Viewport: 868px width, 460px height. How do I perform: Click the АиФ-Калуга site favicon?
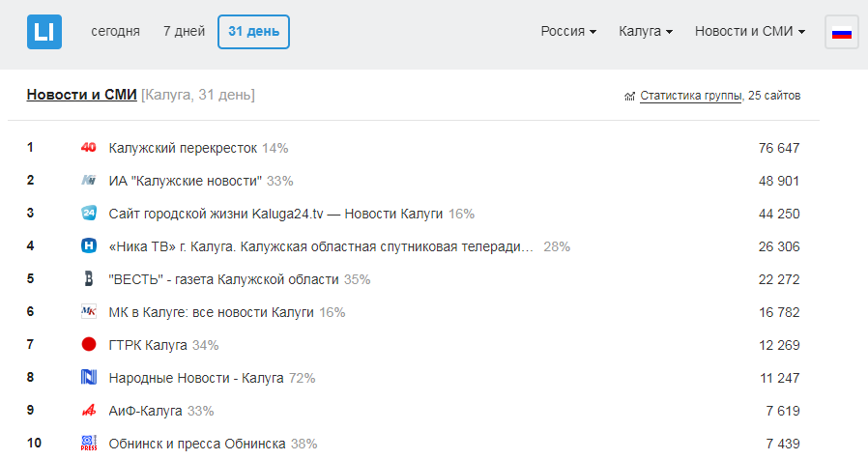coord(89,411)
